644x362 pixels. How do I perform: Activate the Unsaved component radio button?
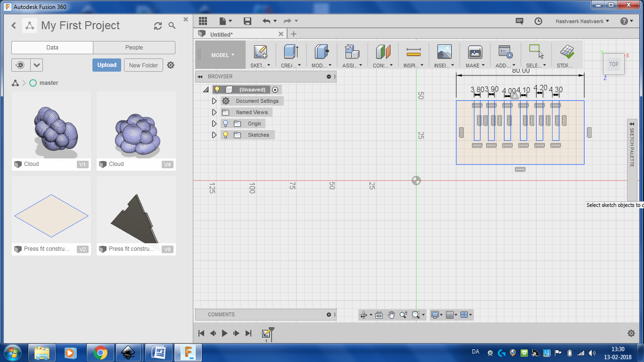[275, 90]
